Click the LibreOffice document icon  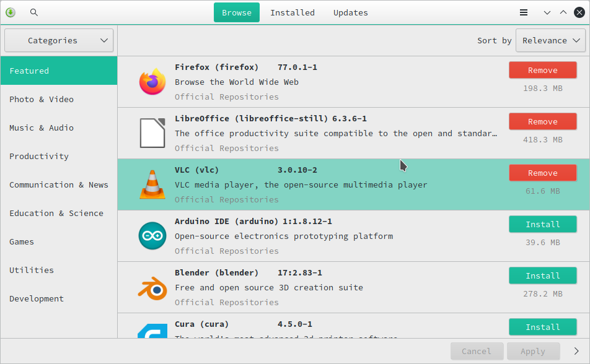[x=152, y=132]
